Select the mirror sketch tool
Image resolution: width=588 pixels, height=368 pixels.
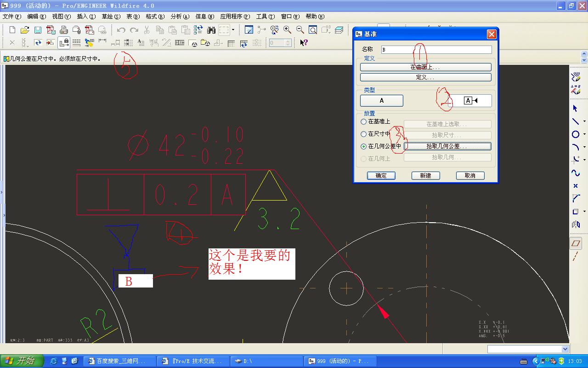[x=575, y=224]
